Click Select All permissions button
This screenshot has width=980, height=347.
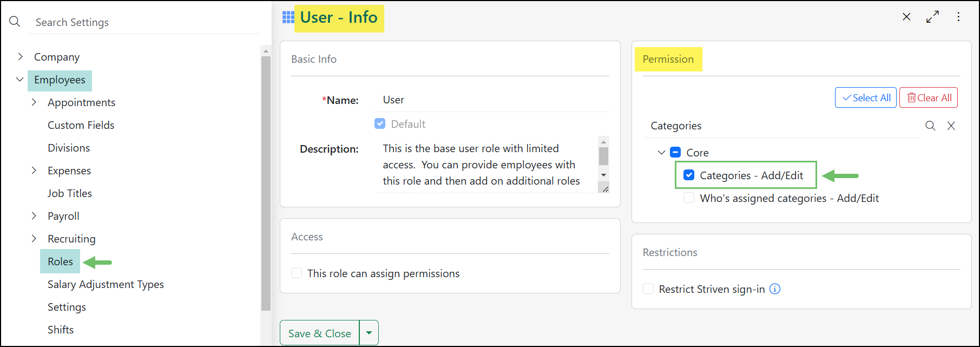click(866, 97)
